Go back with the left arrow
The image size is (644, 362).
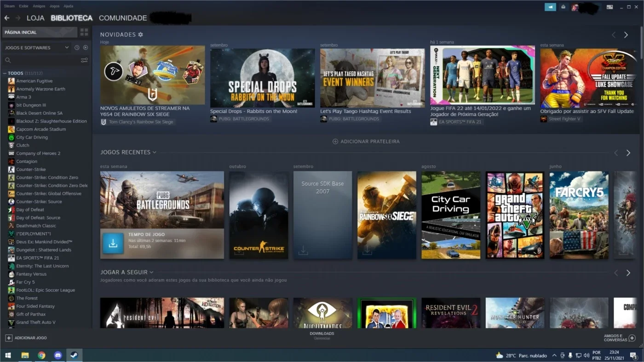point(7,18)
